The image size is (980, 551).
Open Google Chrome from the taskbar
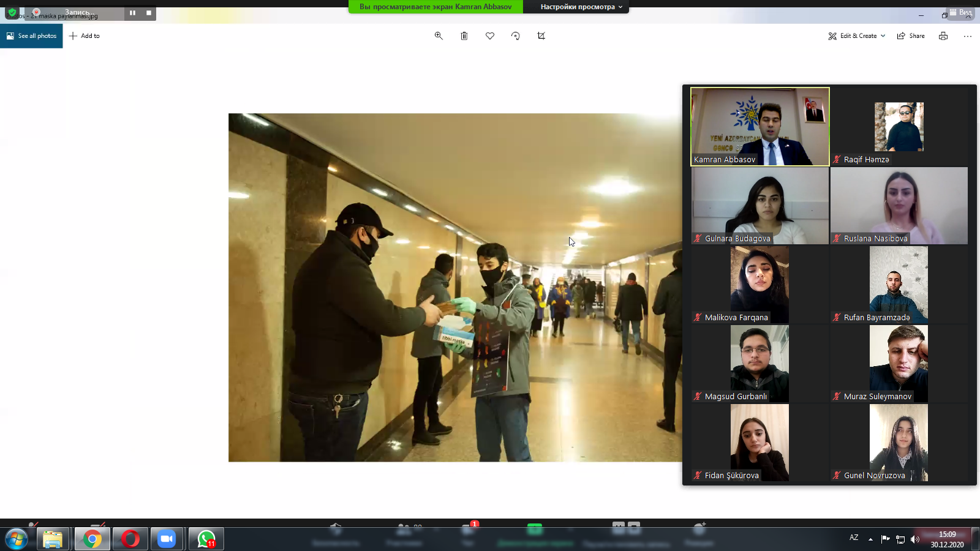click(92, 539)
